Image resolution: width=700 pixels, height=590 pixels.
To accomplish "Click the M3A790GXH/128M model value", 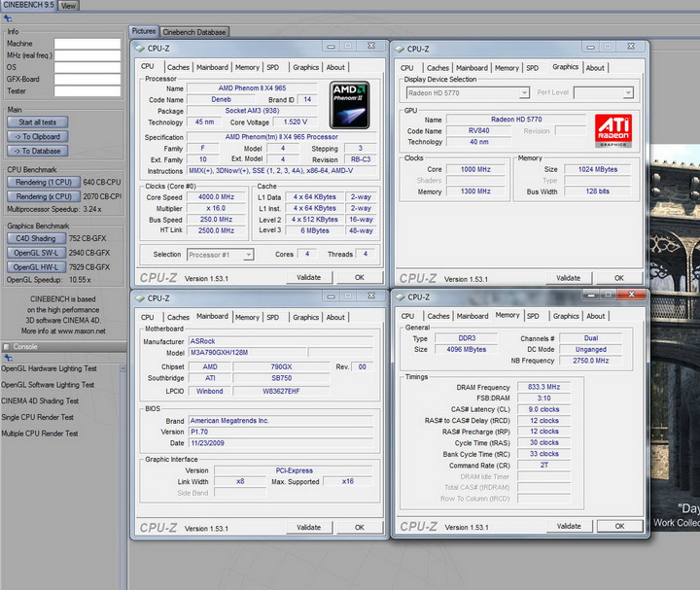I will coord(247,353).
